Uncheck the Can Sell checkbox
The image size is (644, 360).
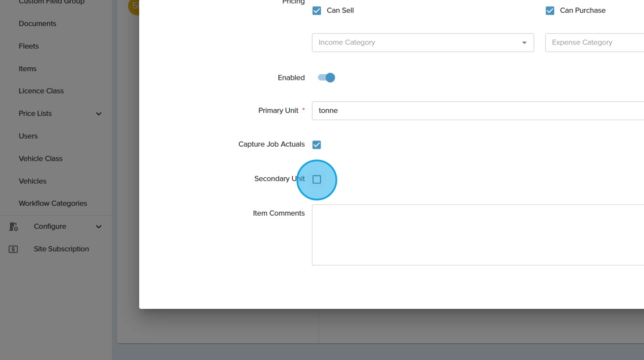tap(317, 10)
